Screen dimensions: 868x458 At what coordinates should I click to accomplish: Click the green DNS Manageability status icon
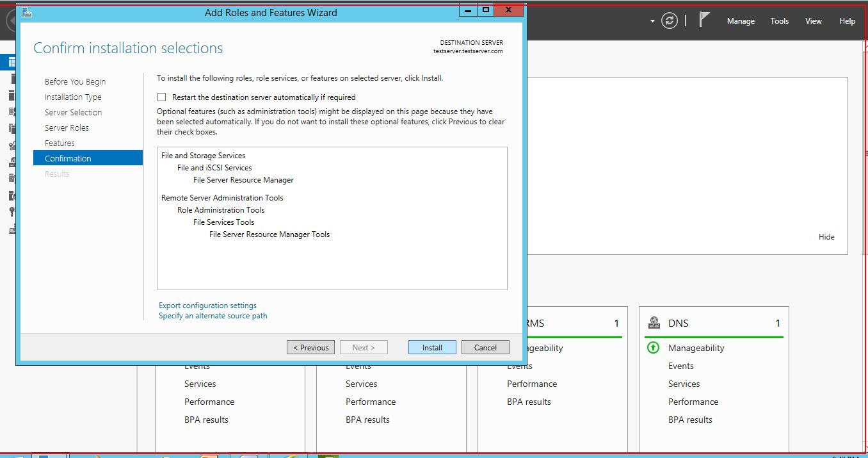pyautogui.click(x=653, y=348)
